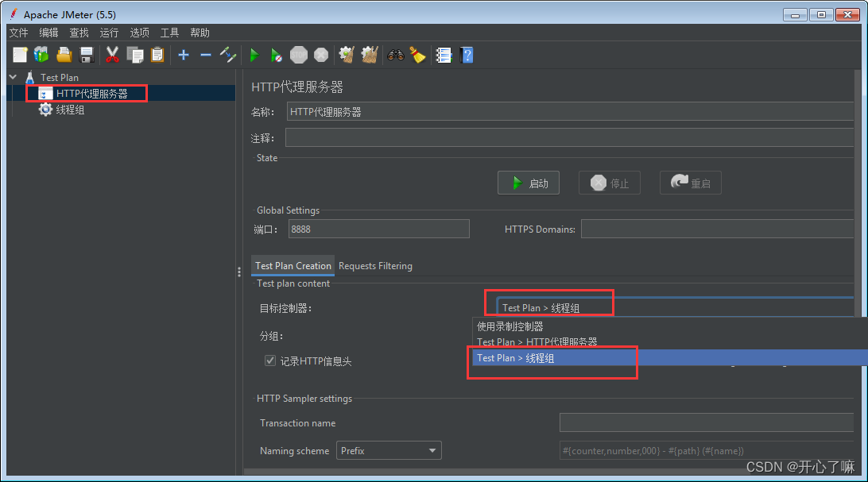Select 线程组 node in the tree

70,110
